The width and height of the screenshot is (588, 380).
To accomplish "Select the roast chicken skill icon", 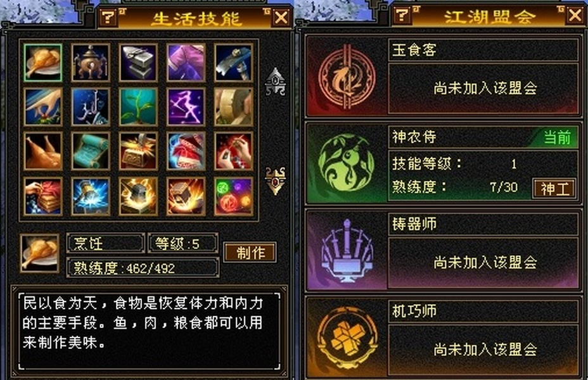I will pyautogui.click(x=42, y=151).
